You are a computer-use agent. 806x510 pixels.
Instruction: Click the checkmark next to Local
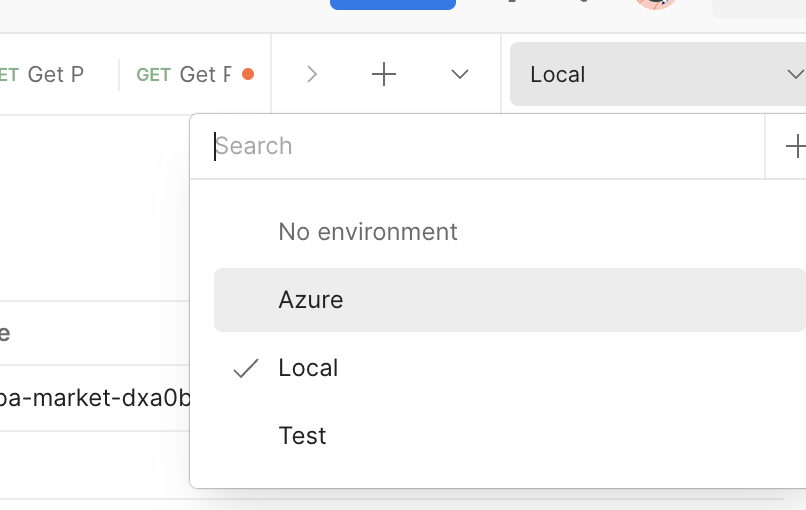245,368
